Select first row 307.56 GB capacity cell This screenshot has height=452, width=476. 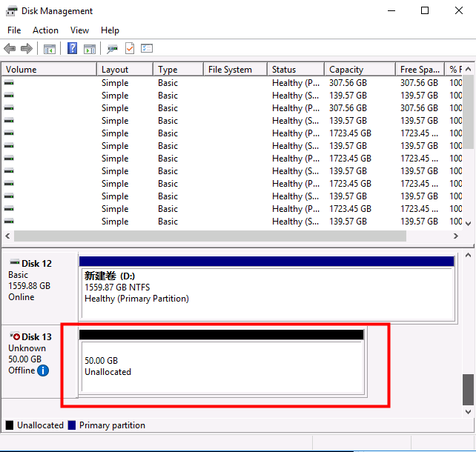348,83
